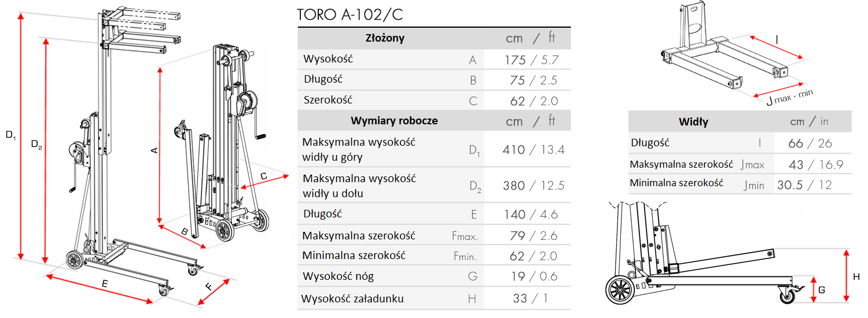Click the Wymiary robocze header row
The image size is (868, 318).
[x=434, y=121]
